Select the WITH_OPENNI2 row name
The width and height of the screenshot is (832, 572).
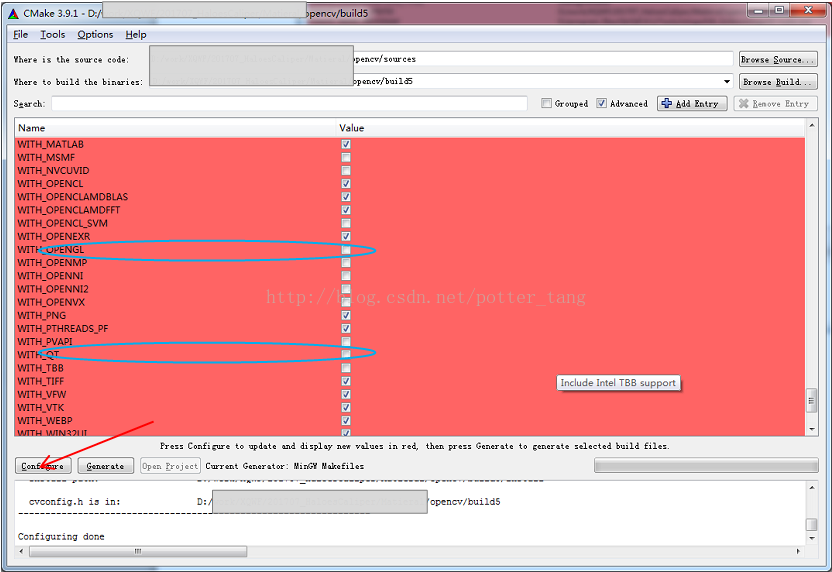pyautogui.click(x=53, y=289)
